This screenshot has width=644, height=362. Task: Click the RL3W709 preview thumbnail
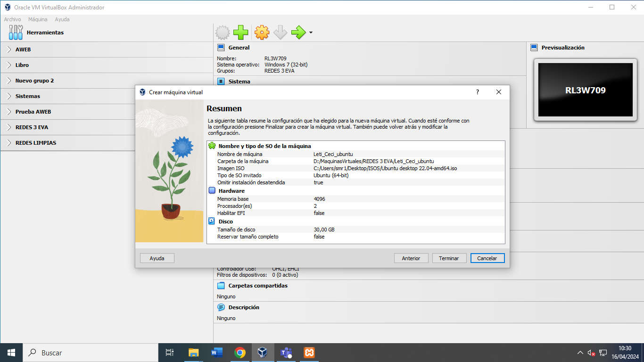[x=585, y=90]
